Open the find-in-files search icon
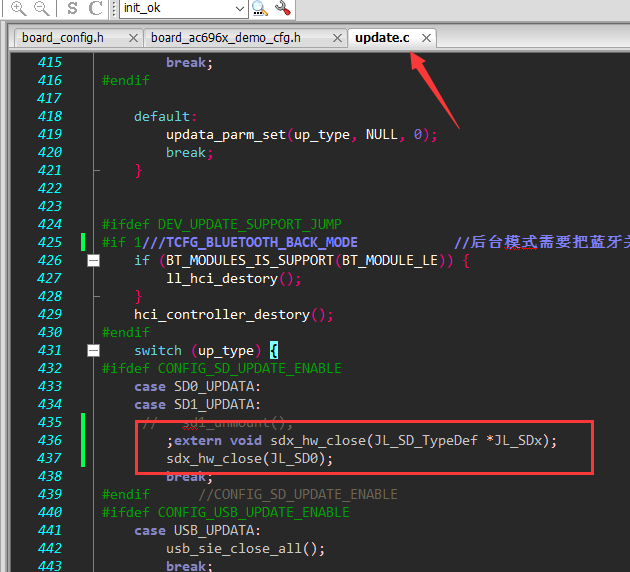630x572 pixels. tap(260, 8)
